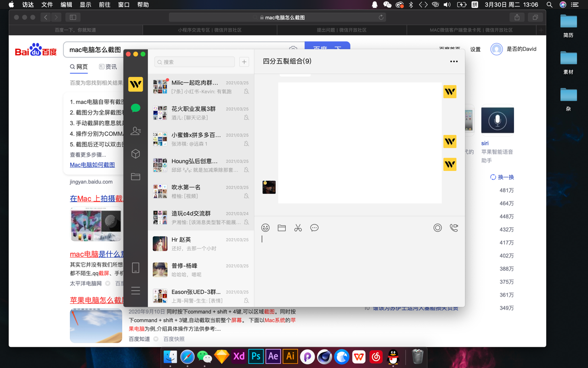This screenshot has height=368, width=588.
Task: Open the 小蜜蜂x拼多多 group chat
Action: 201,139
